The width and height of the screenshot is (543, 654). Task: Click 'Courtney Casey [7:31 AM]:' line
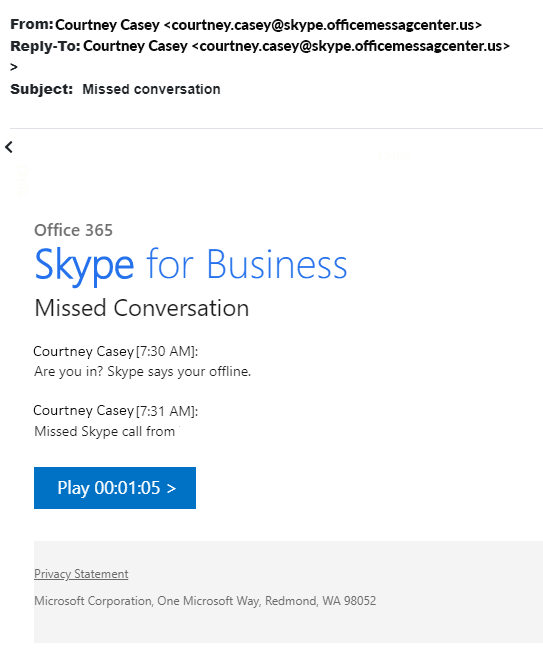116,411
